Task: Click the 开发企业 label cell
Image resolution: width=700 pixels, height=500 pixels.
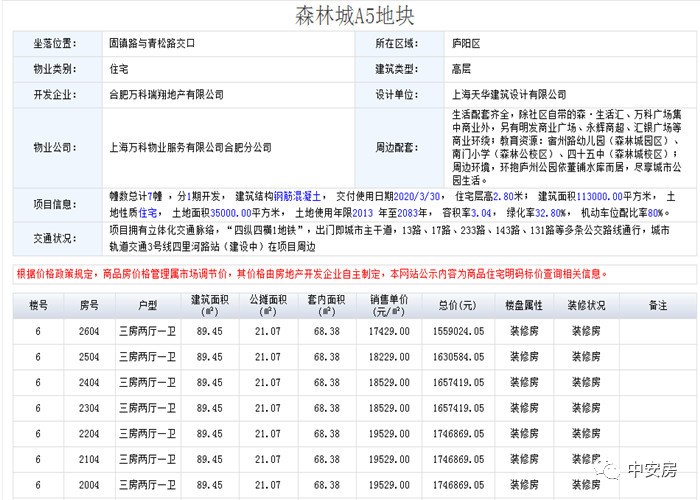Action: [58, 95]
